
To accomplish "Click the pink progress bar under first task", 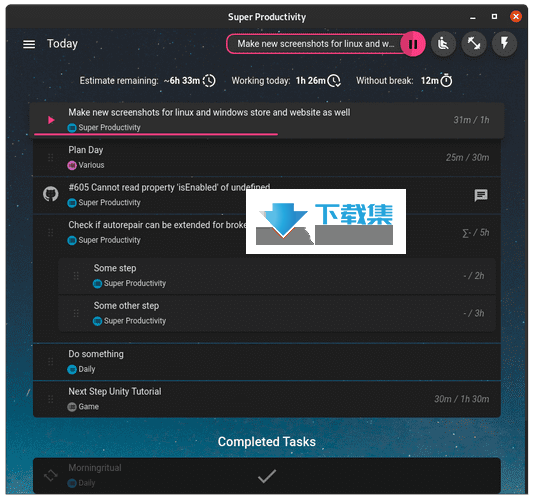I will pyautogui.click(x=156, y=135).
